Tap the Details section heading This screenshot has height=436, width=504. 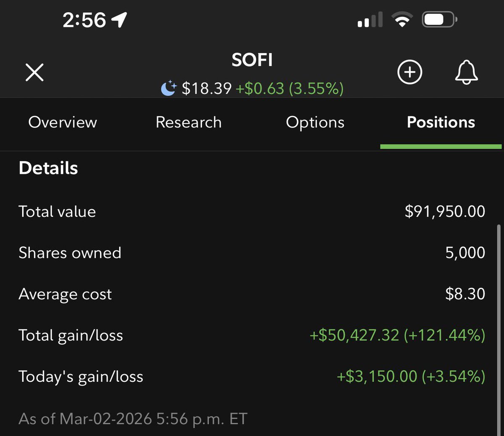(48, 168)
